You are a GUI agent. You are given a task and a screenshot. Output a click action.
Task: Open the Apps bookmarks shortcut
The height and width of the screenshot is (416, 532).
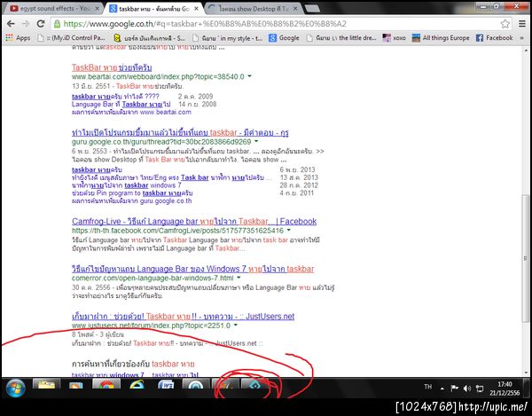click(x=18, y=38)
